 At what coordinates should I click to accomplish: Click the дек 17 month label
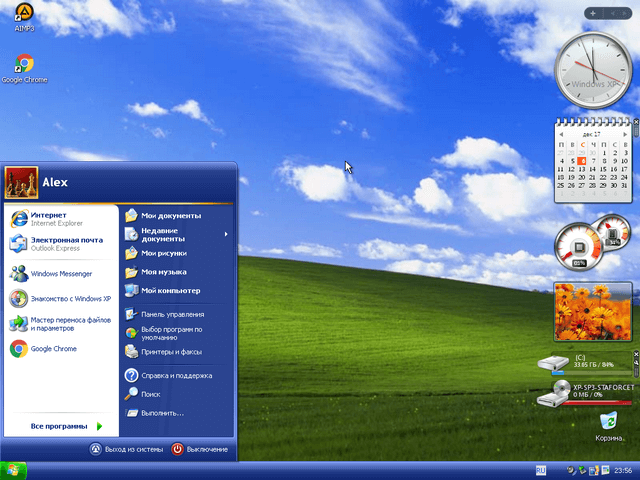pos(591,134)
